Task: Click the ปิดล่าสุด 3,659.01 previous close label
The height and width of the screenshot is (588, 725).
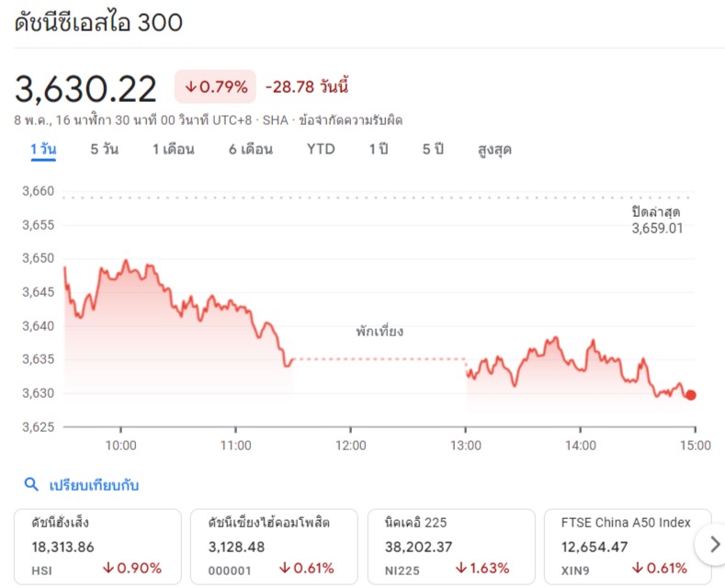Action: pyautogui.click(x=656, y=220)
